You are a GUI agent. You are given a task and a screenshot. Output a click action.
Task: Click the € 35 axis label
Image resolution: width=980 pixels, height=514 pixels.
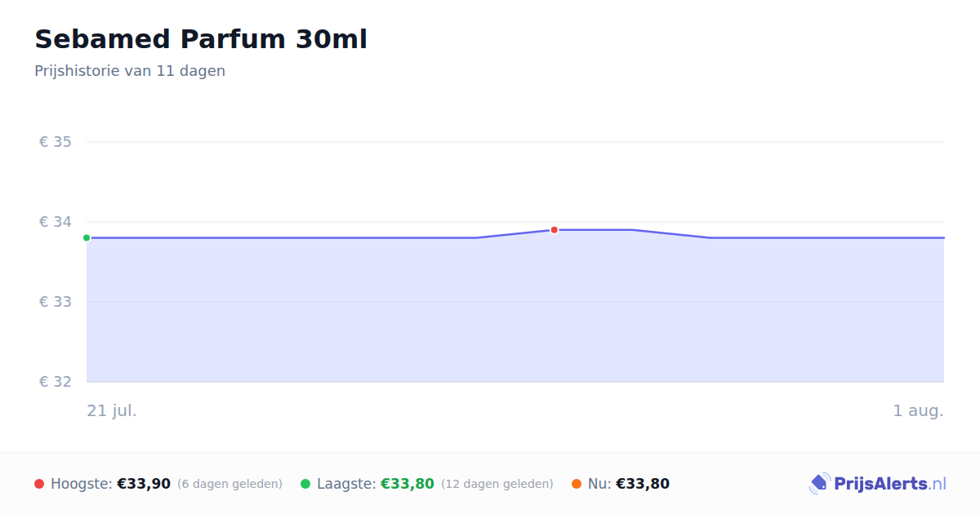(56, 142)
